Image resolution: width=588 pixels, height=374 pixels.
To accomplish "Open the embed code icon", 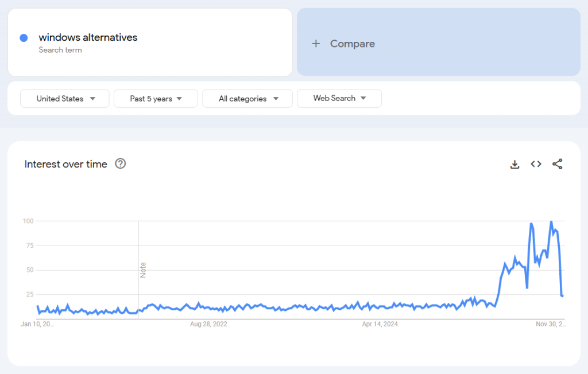I will click(x=536, y=165).
